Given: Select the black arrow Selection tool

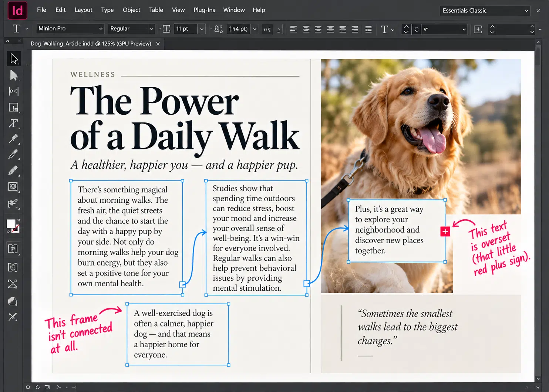Looking at the screenshot, I should pos(14,58).
